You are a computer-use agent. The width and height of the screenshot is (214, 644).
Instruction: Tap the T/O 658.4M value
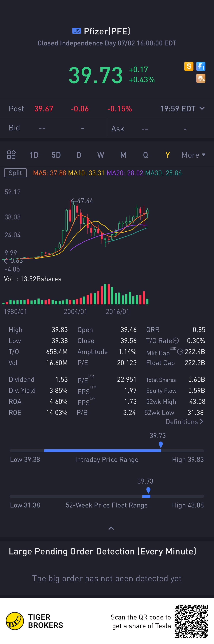pyautogui.click(x=57, y=352)
